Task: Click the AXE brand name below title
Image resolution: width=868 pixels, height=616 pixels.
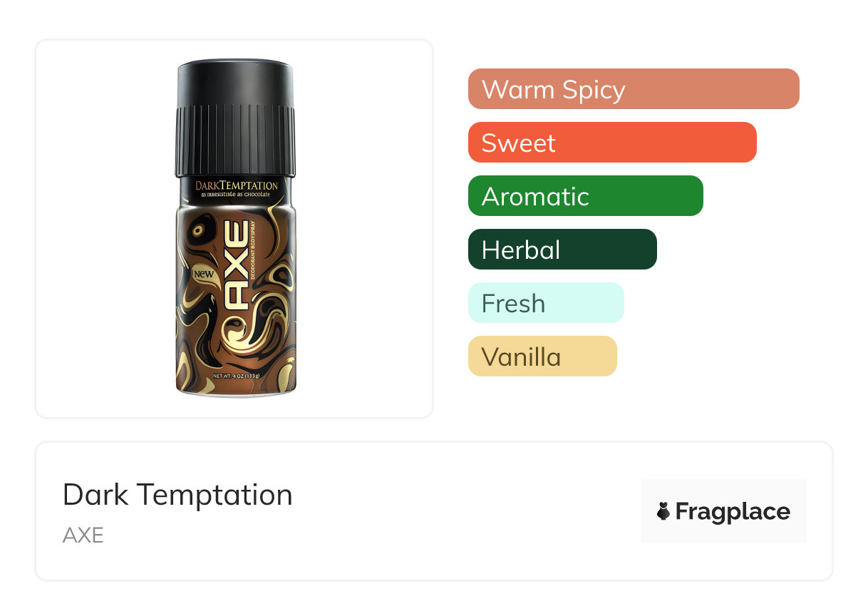Action: (83, 535)
